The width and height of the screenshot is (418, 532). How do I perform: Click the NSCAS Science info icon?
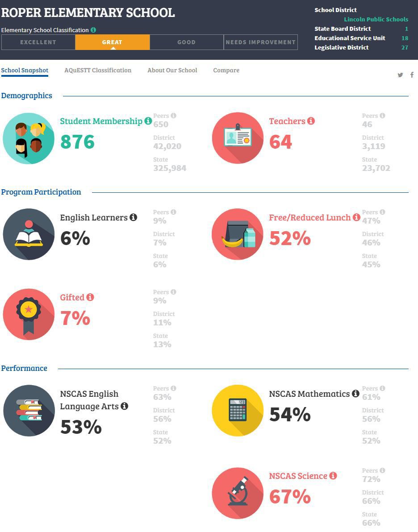[x=333, y=476]
